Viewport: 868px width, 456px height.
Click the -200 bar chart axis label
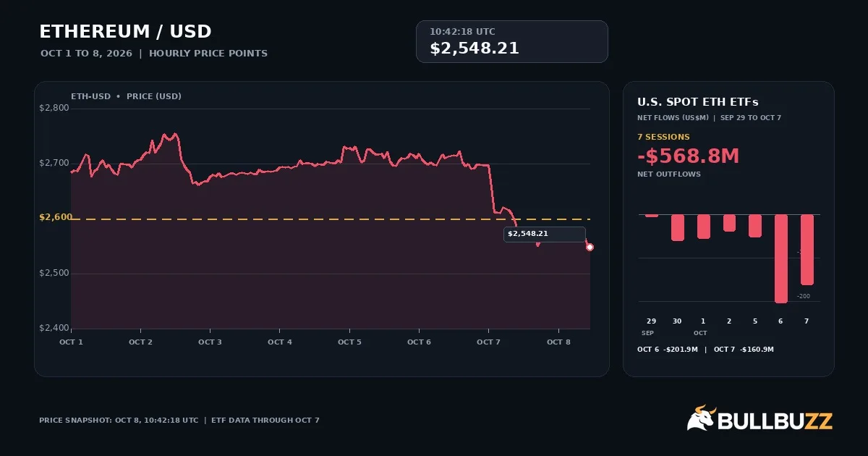point(804,296)
